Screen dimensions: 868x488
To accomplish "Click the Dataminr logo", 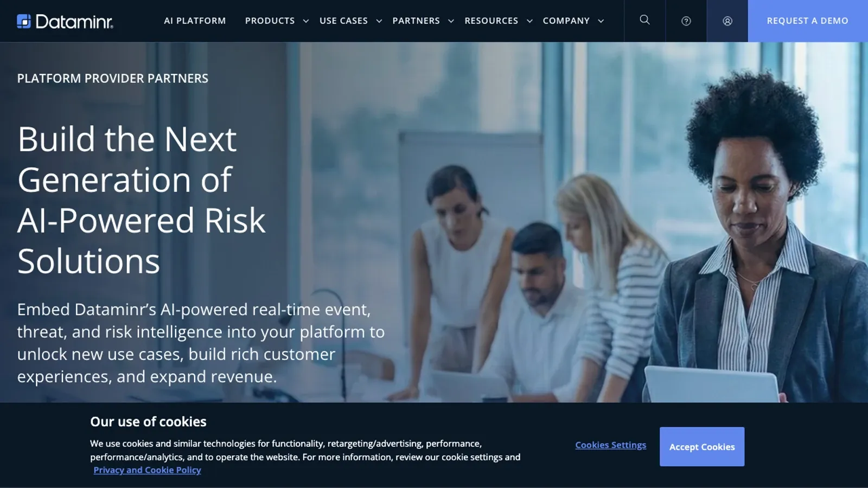I will click(65, 21).
